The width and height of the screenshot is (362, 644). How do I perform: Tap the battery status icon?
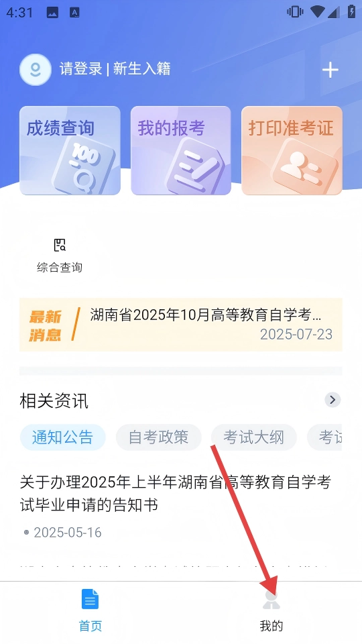coord(351,11)
